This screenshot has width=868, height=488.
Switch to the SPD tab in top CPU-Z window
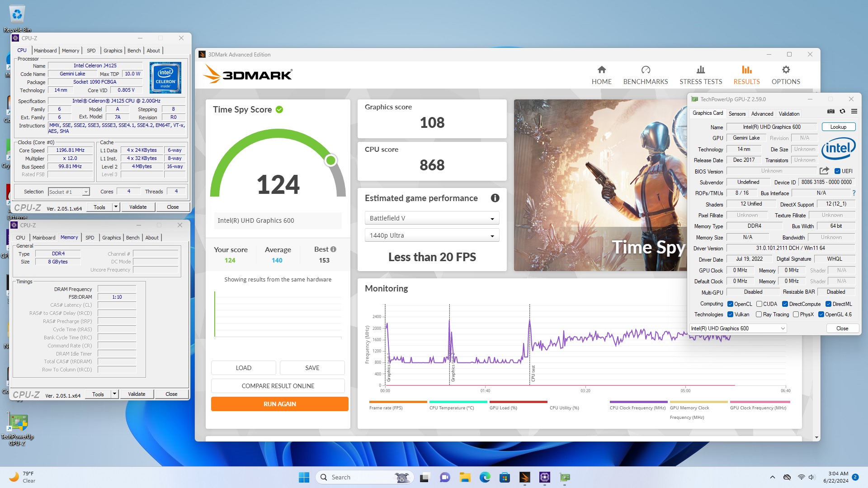coord(91,51)
